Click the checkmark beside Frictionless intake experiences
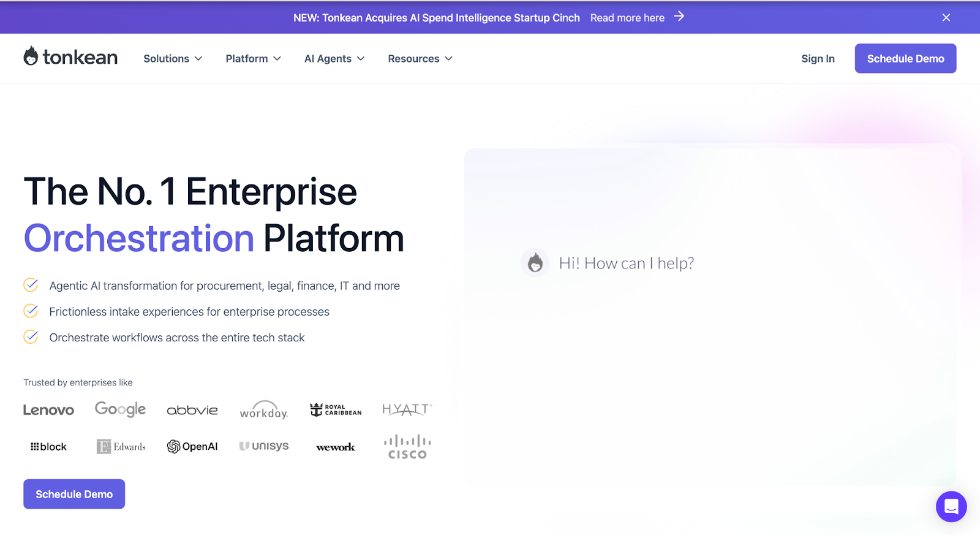This screenshot has height=535, width=980. click(x=31, y=311)
